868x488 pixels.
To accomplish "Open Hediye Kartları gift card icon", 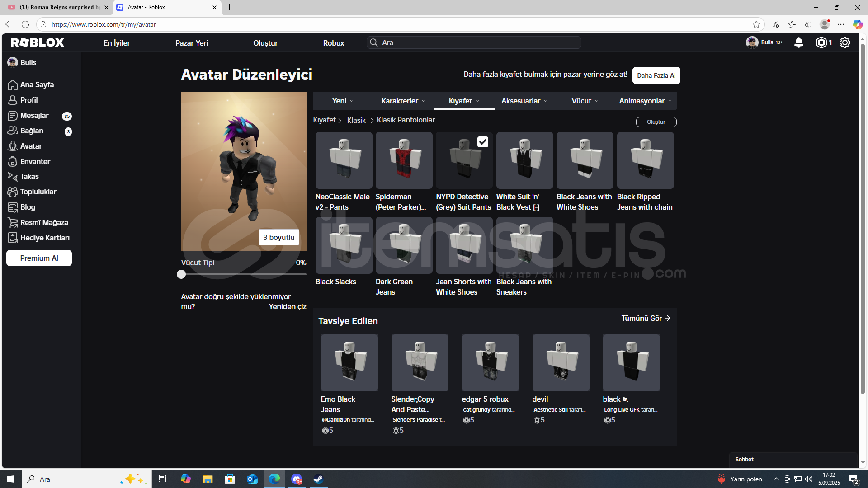I will [x=13, y=238].
